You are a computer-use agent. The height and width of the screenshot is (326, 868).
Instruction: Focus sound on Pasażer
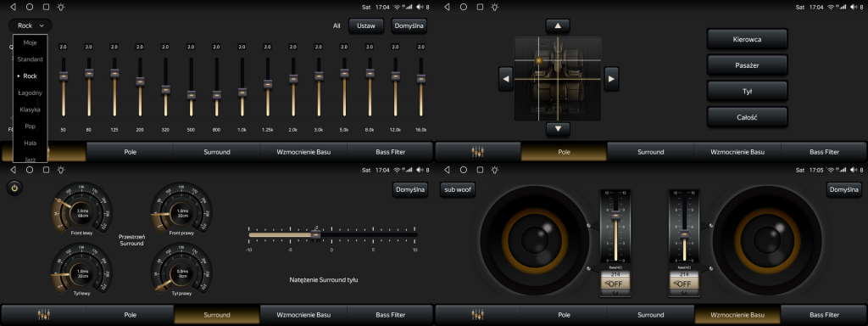coord(747,65)
